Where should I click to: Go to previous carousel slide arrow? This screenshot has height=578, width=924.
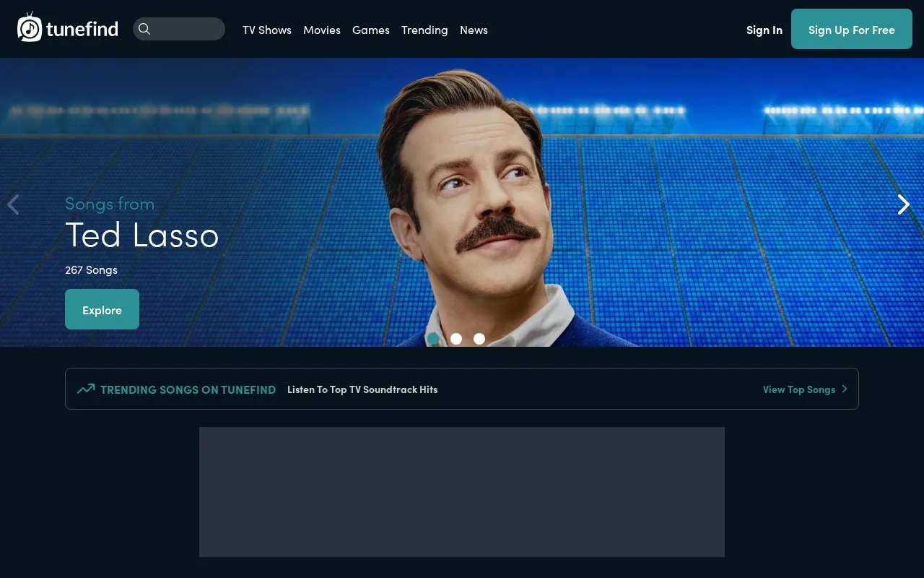[13, 205]
